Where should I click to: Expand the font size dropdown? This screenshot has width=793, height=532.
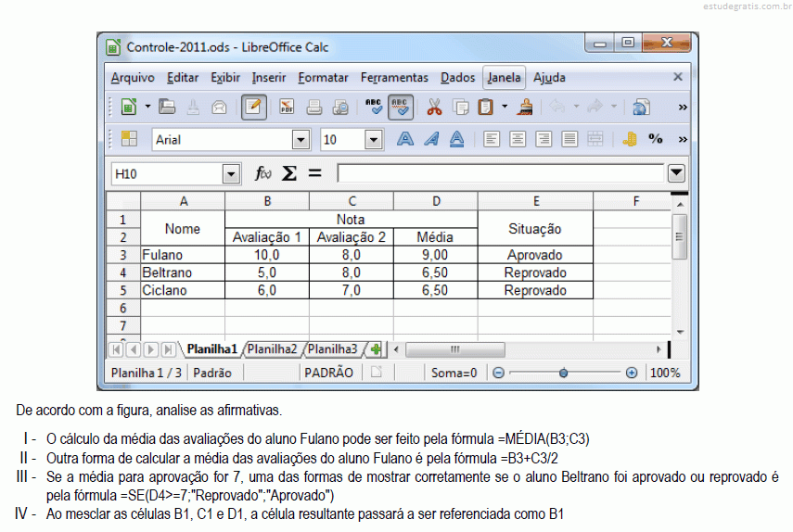(374, 140)
